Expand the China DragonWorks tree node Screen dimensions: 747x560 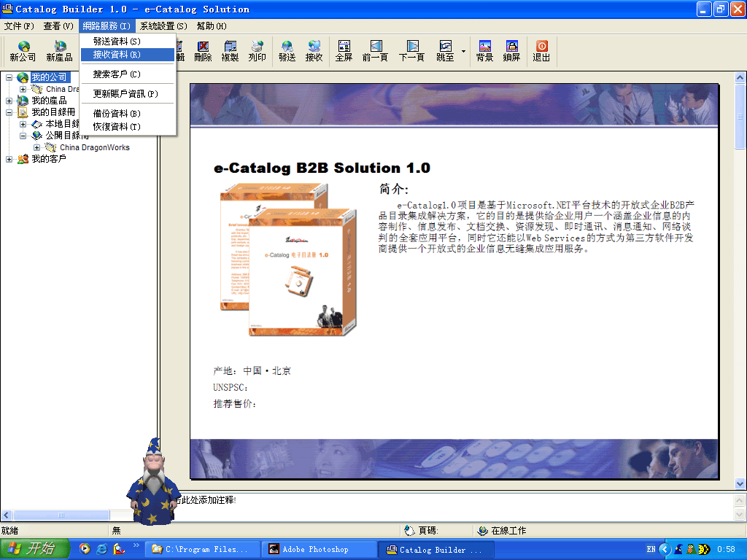(36, 147)
